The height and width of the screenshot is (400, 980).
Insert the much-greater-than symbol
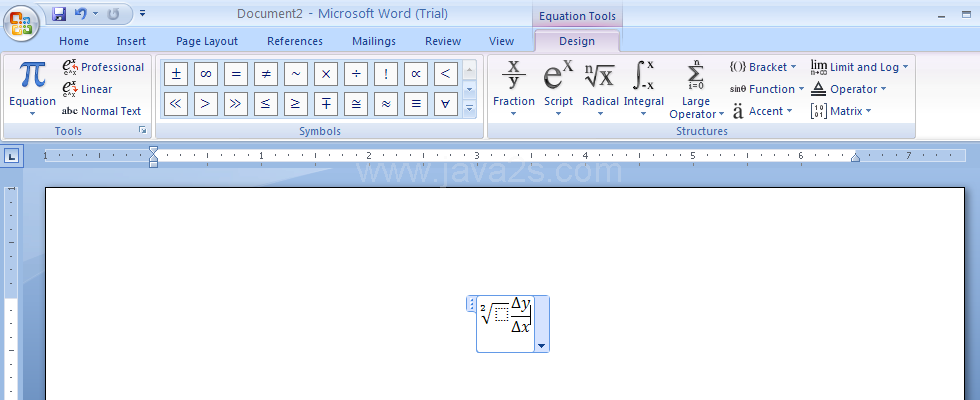click(236, 104)
